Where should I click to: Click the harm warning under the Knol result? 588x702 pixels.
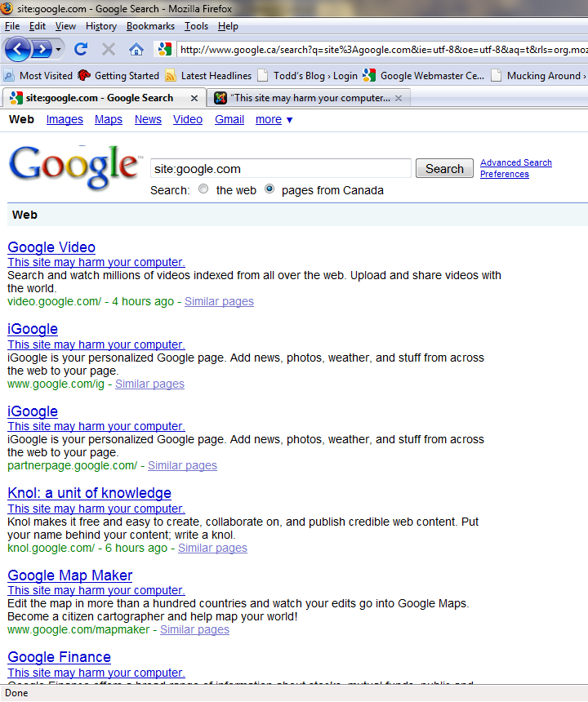pos(96,509)
